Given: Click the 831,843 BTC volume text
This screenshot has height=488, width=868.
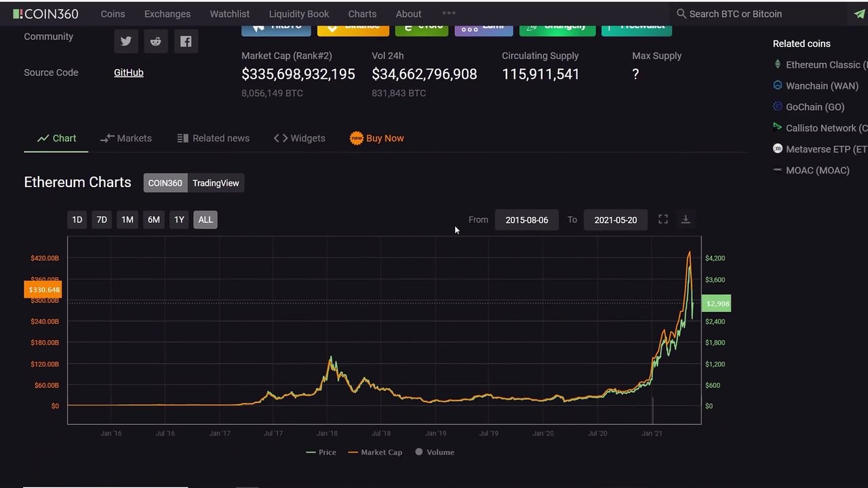Looking at the screenshot, I should point(399,93).
